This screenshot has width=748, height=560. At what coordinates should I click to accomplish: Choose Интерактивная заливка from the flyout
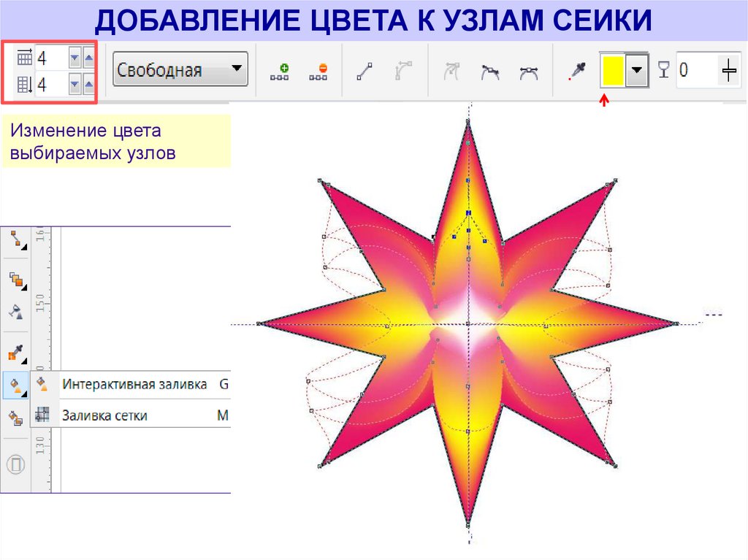click(131, 384)
